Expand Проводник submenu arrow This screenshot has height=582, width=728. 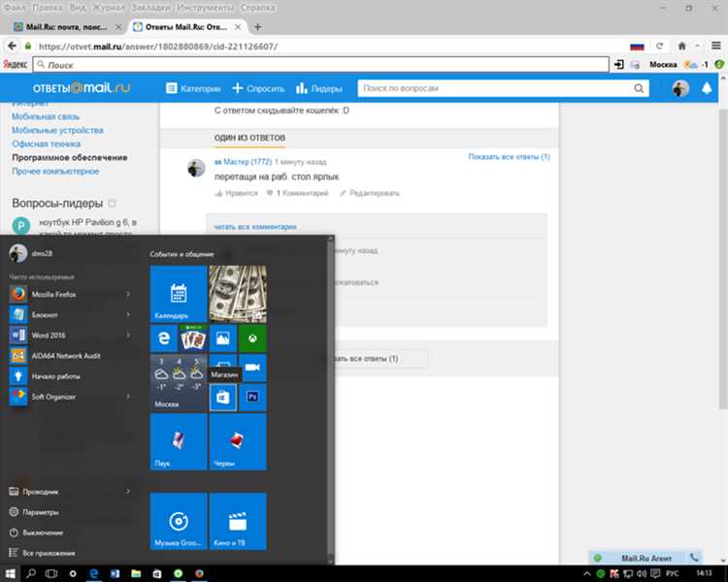tap(128, 491)
